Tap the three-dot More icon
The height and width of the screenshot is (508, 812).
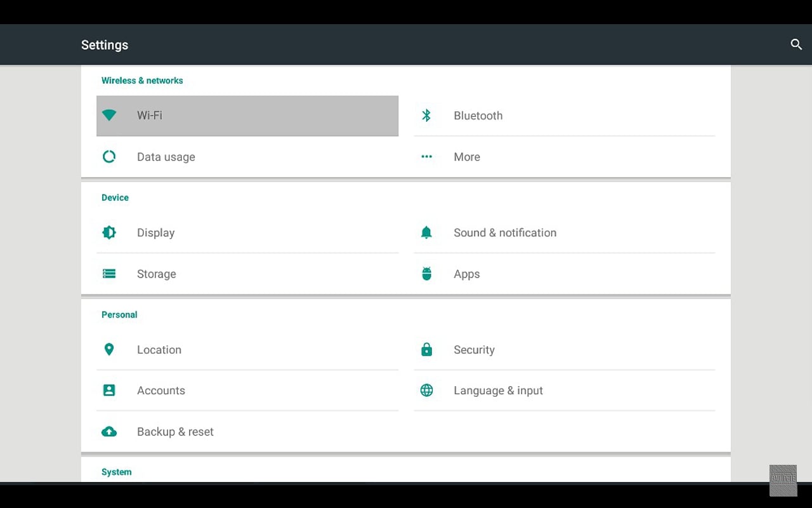tap(426, 157)
